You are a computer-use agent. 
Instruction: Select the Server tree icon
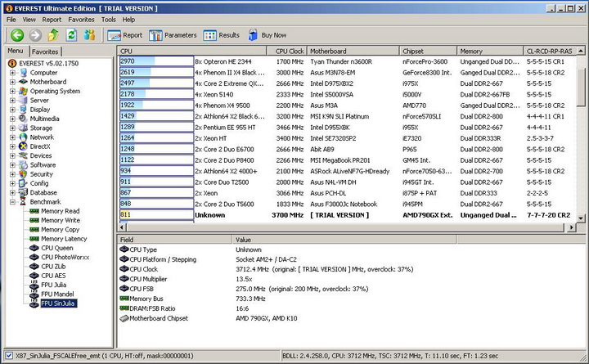click(x=23, y=101)
